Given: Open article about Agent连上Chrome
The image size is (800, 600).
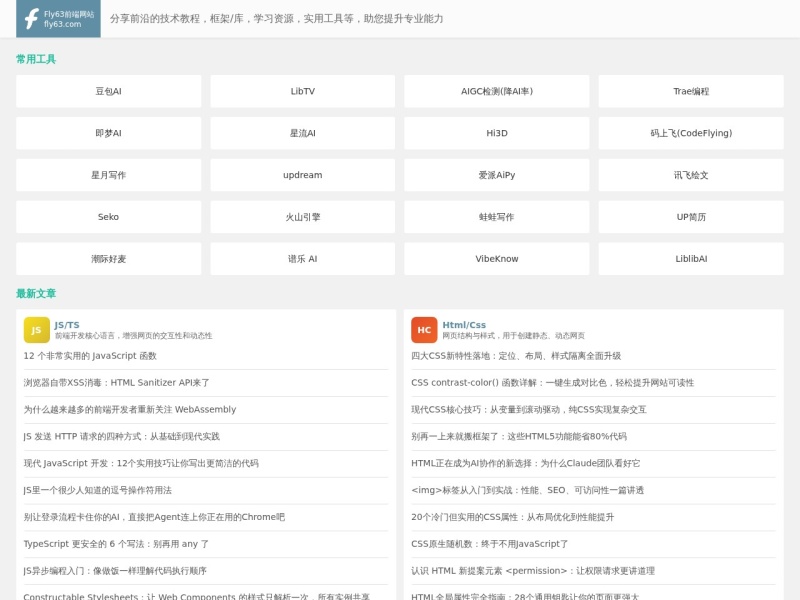Looking at the screenshot, I should pyautogui.click(x=154, y=517).
